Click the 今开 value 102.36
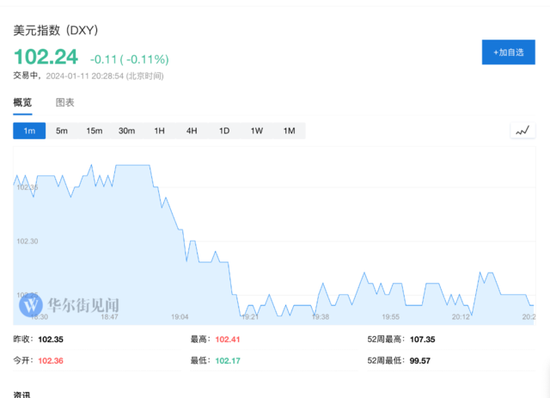 pos(51,360)
